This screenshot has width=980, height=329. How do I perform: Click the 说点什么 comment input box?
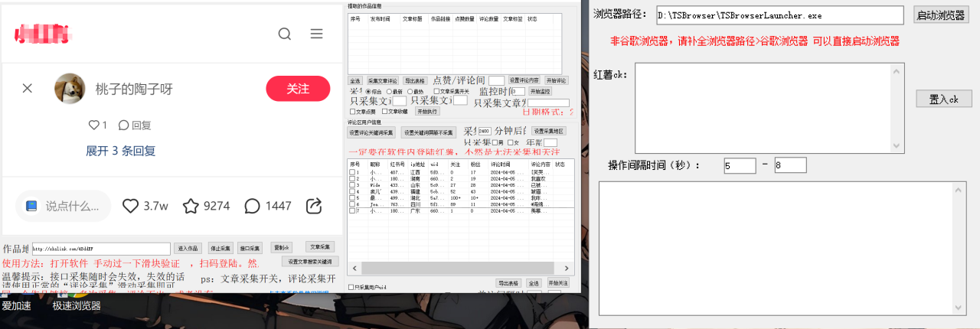click(64, 206)
